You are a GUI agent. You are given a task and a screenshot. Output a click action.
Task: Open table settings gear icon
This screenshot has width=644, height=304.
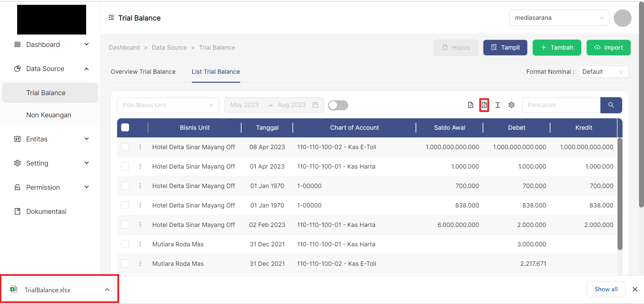click(512, 105)
